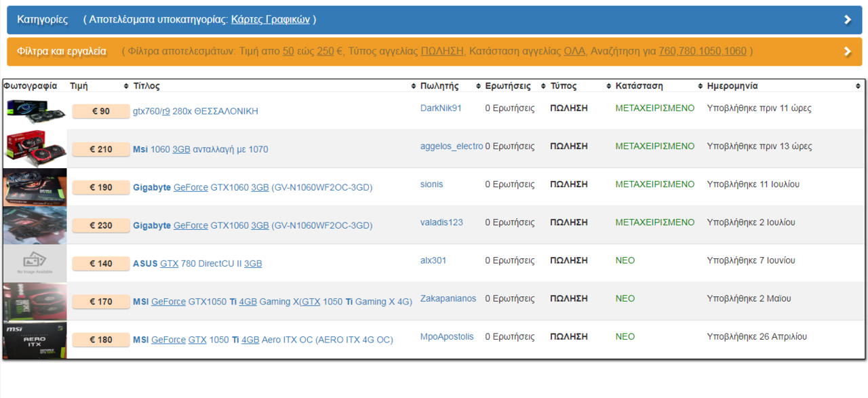
Task: Click the ΟΛΑ ad status filter link
Action: [574, 52]
